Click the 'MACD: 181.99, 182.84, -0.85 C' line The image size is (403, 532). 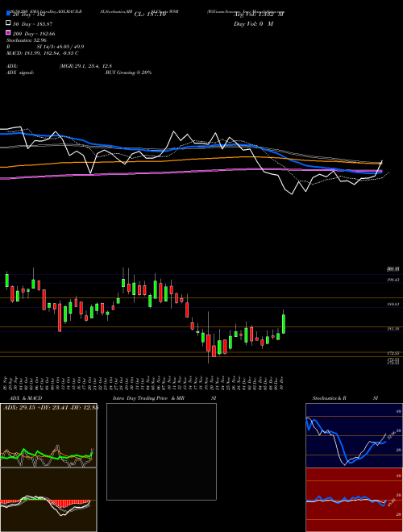(x=43, y=53)
